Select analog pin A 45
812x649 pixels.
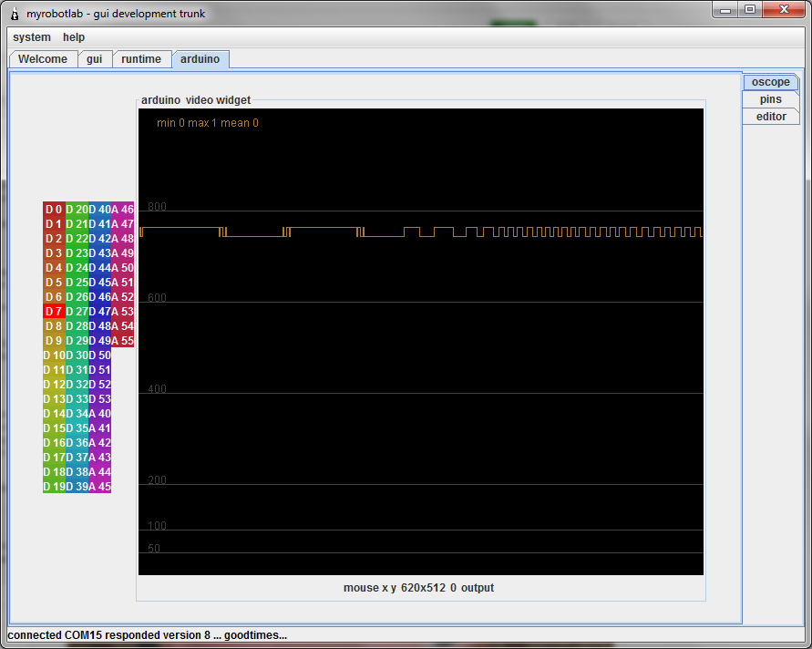99,486
